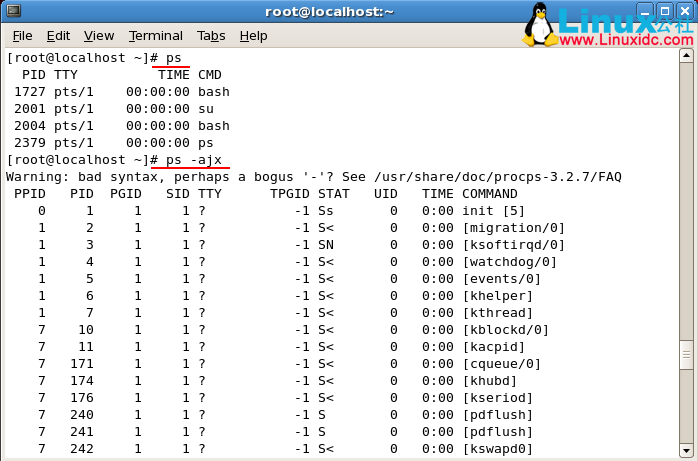Click the typed command 'ps -ajx'
Screen dimensions: 698x461
tap(194, 160)
